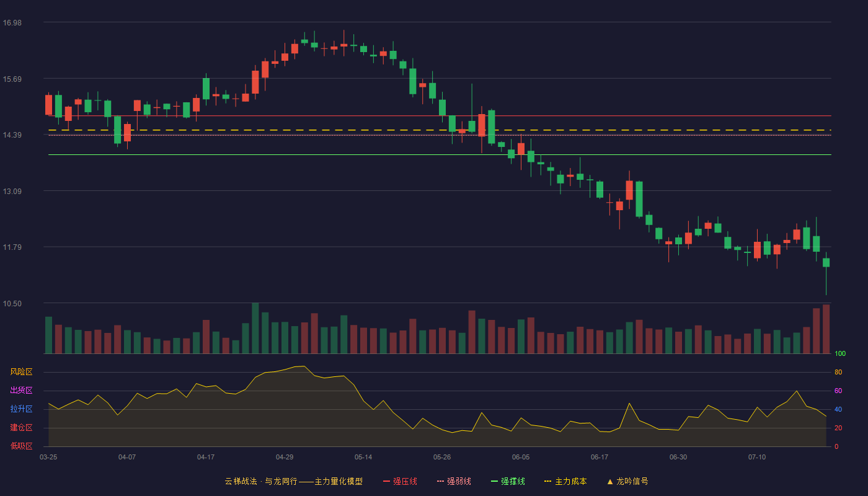The height and width of the screenshot is (496, 868).
Task: Select the 低吸区 zone label
Action: (x=21, y=446)
